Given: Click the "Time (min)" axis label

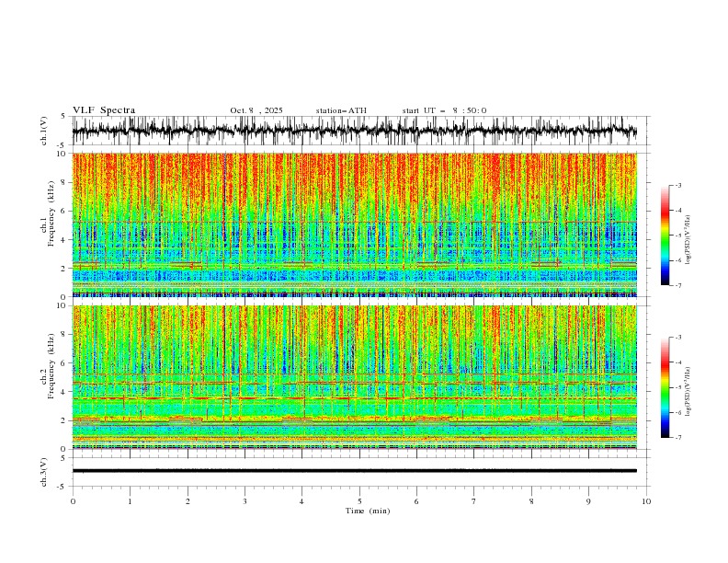Looking at the screenshot, I should [368, 511].
